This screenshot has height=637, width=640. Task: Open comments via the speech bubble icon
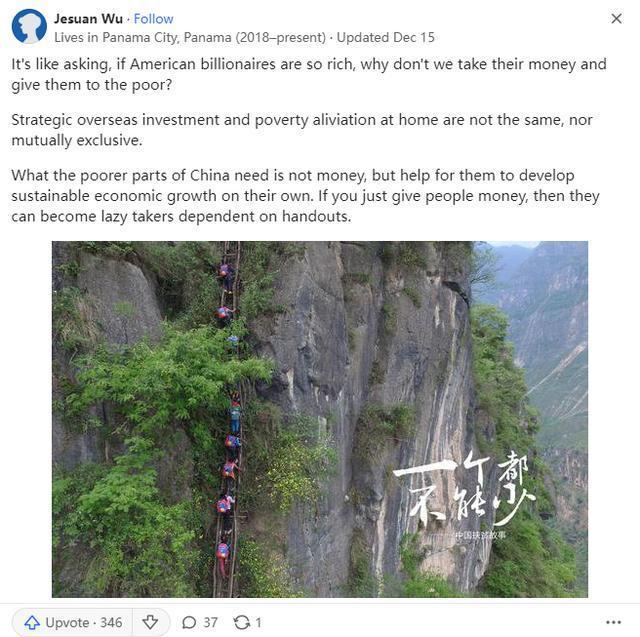click(x=189, y=622)
